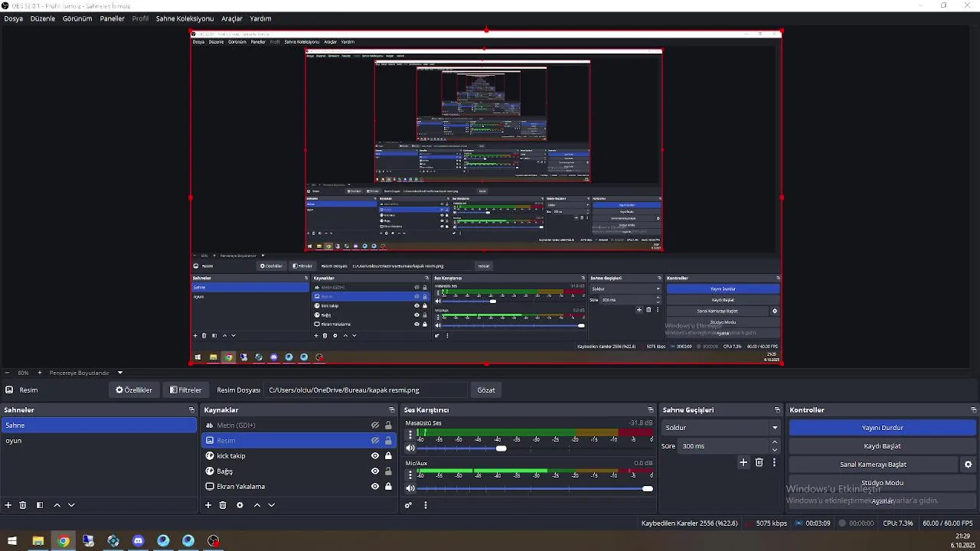Show the hidden Metin (GDI+) source
Image resolution: width=980 pixels, height=551 pixels.
[x=375, y=425]
